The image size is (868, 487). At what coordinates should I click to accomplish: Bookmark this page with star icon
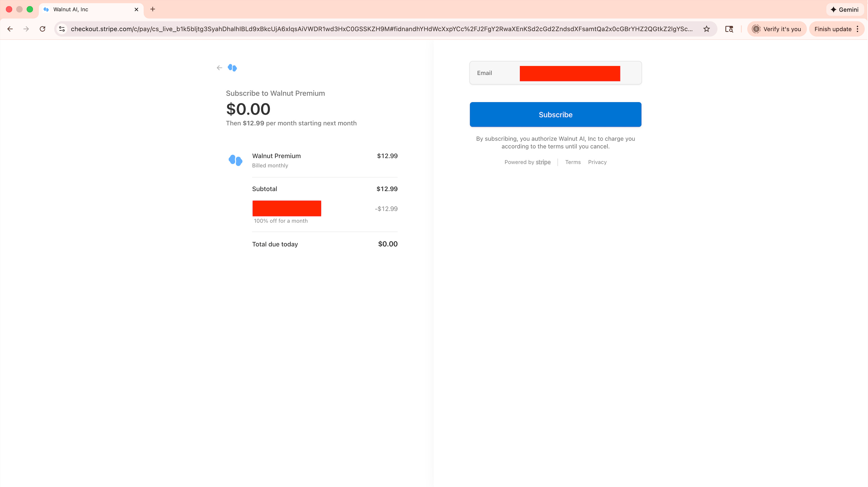pyautogui.click(x=706, y=29)
